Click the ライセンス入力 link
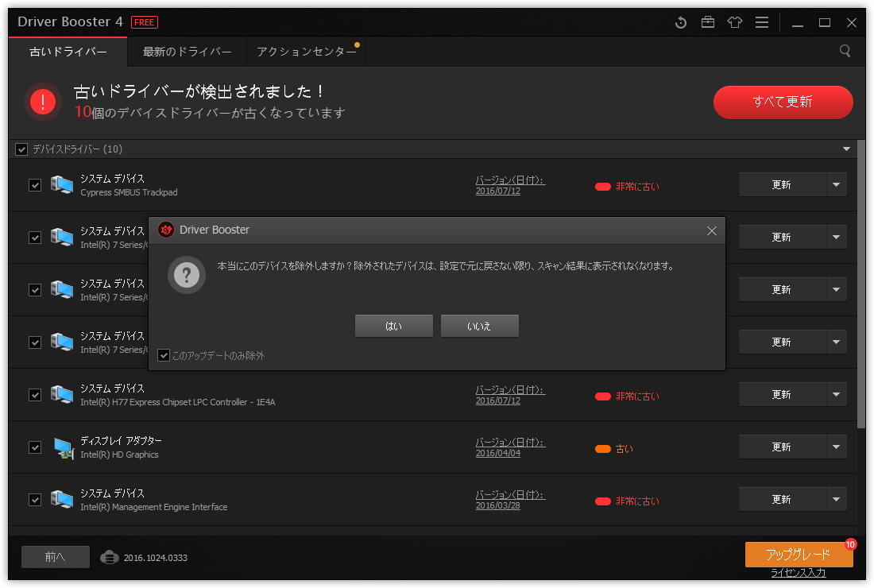The image size is (874, 588). 799,572
